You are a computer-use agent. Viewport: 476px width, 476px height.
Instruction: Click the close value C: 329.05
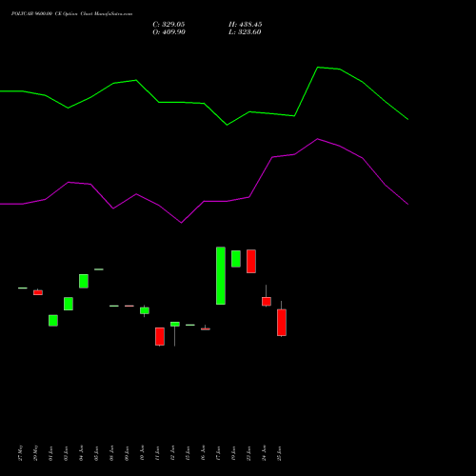pyautogui.click(x=169, y=25)
